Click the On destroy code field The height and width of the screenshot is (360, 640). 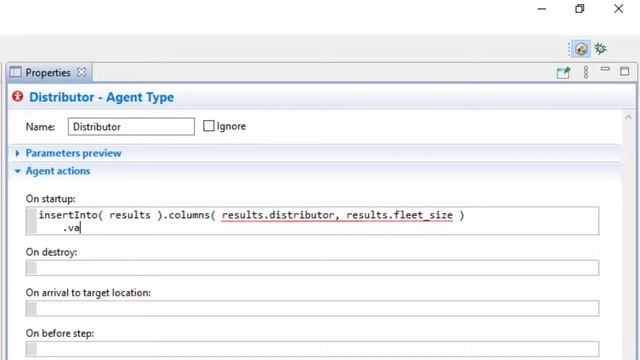[x=312, y=268]
